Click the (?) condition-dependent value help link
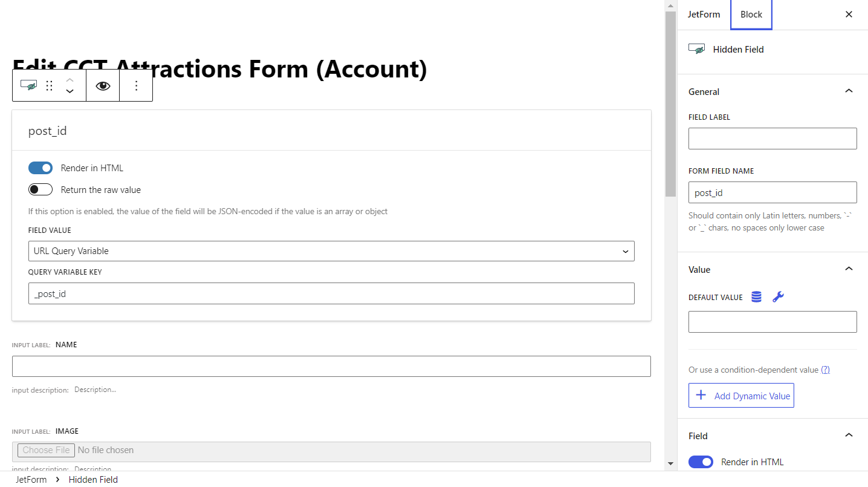This screenshot has width=868, height=487. [825, 370]
